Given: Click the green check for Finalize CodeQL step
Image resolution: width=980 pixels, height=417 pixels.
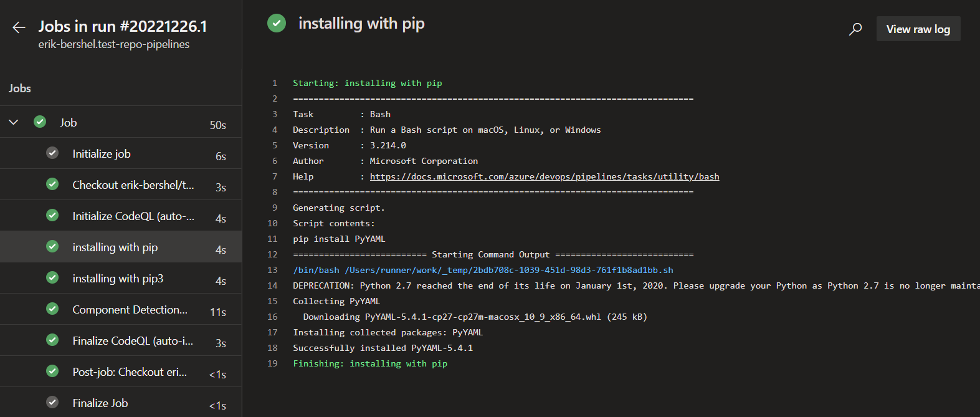Looking at the screenshot, I should coord(52,340).
